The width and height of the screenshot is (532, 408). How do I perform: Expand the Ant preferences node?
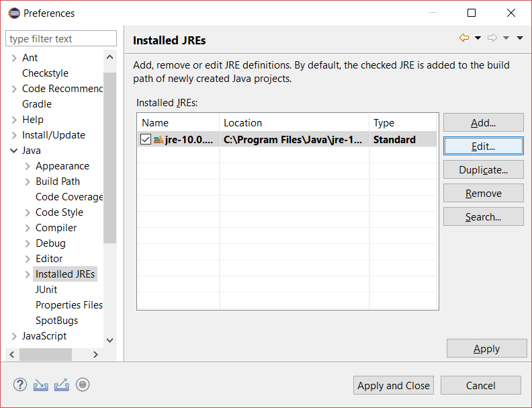click(14, 58)
